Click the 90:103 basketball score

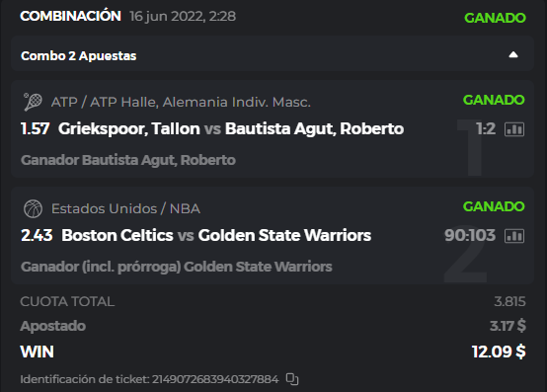pos(470,235)
